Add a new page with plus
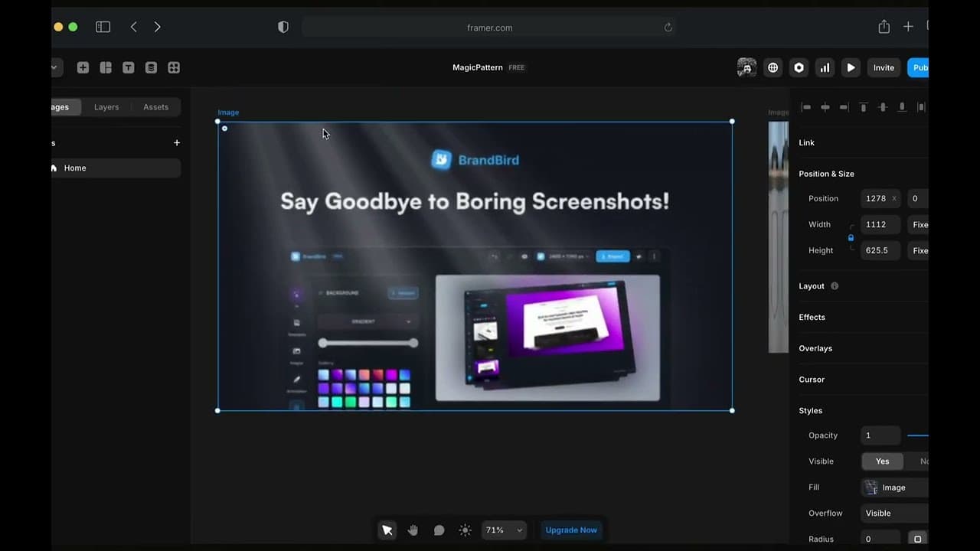 177,143
